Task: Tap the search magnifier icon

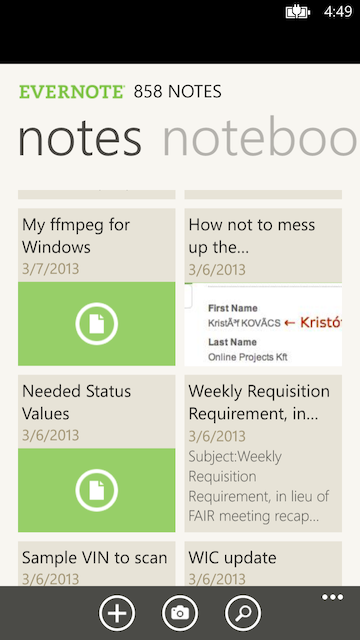Action: (x=243, y=613)
